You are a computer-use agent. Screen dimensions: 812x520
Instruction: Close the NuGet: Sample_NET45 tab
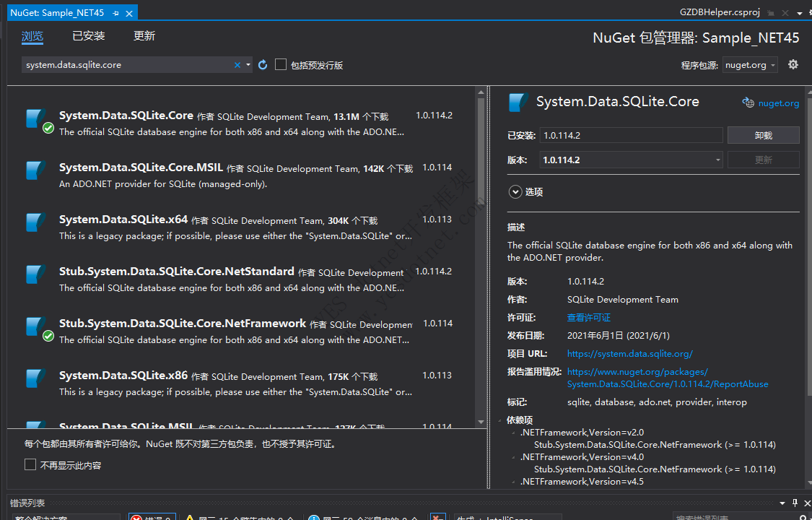tap(129, 13)
